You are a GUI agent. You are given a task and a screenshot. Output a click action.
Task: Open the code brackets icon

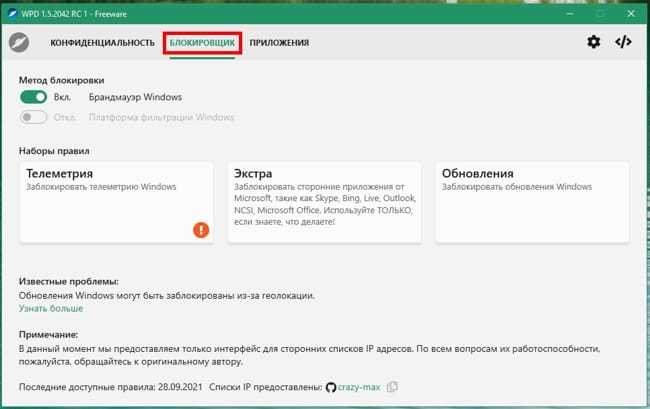coord(623,42)
